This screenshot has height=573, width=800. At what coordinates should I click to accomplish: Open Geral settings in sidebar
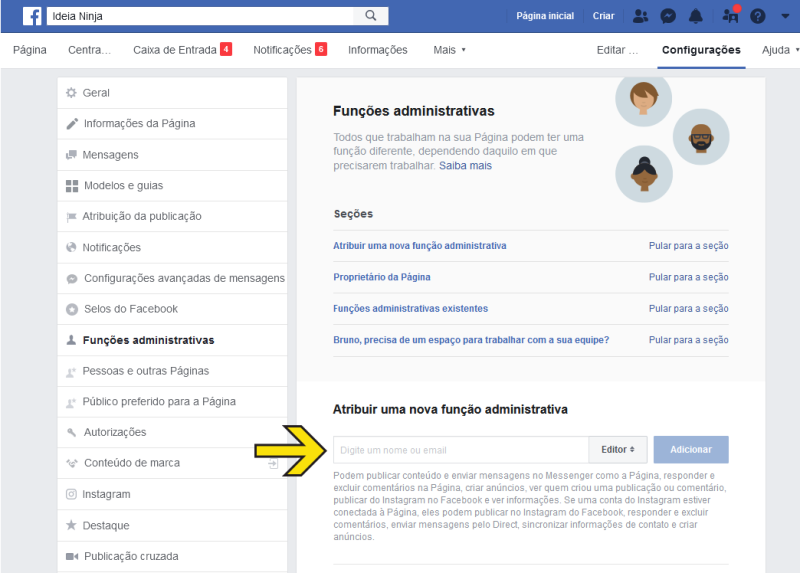tap(96, 93)
